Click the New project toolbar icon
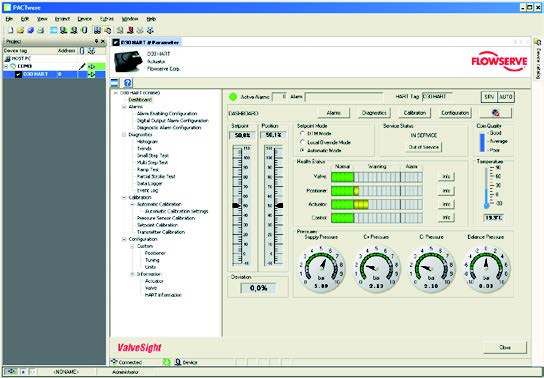The height and width of the screenshot is (378, 544). (x=11, y=31)
